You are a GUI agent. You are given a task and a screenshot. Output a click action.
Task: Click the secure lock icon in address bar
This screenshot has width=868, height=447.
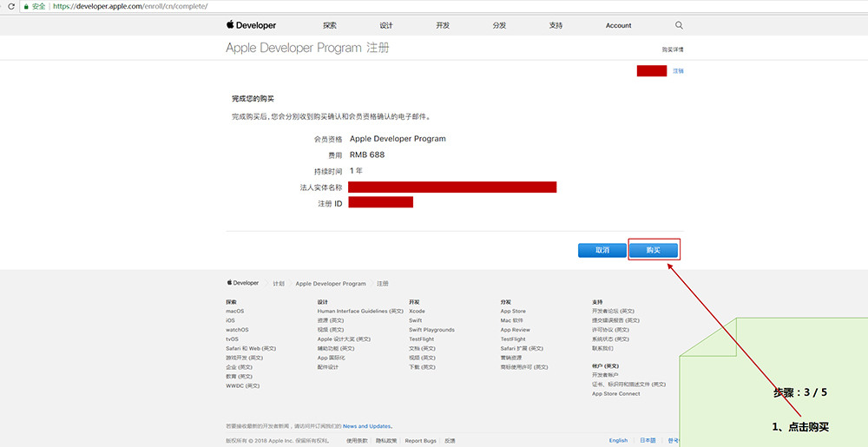[26, 6]
